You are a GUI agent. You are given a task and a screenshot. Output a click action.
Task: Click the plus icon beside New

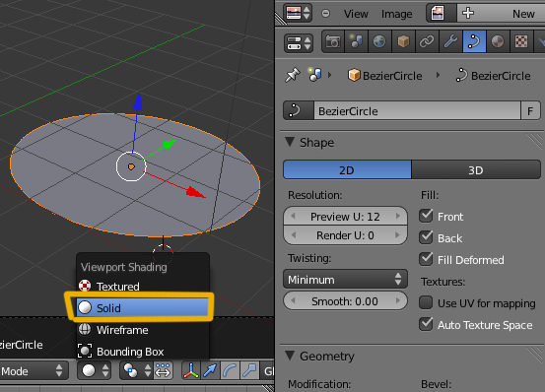(x=468, y=13)
